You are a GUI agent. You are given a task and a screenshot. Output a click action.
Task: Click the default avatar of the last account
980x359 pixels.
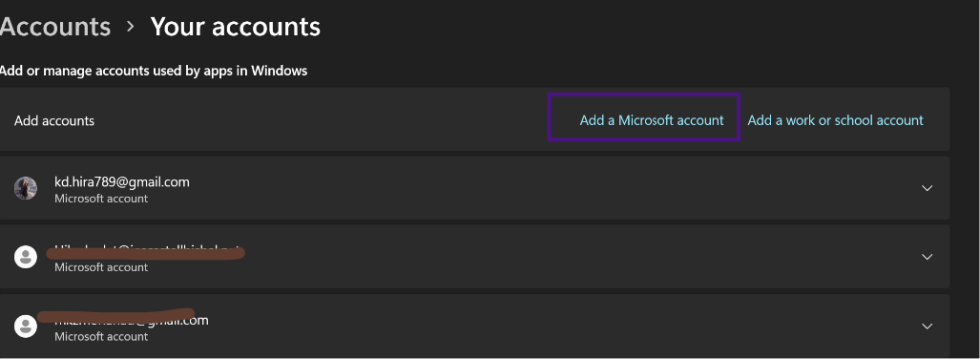pos(26,326)
